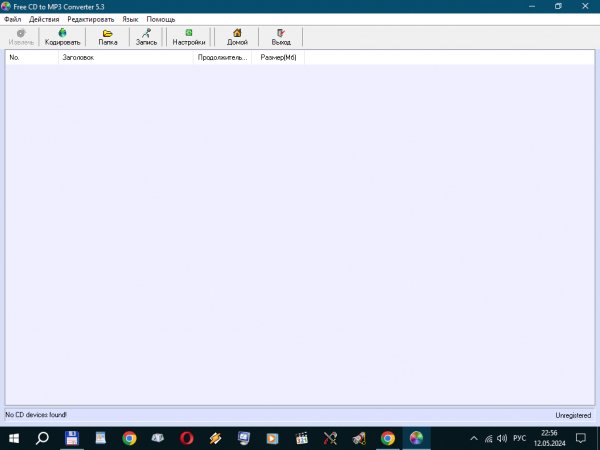The width and height of the screenshot is (600, 450).
Task: Click the Unregistered status bar label
Action: (573, 415)
